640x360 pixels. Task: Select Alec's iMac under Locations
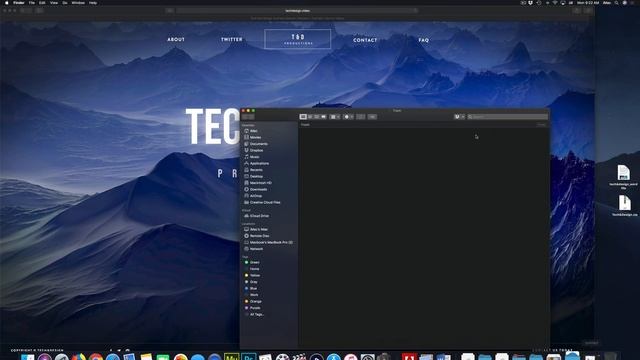pyautogui.click(x=256, y=229)
